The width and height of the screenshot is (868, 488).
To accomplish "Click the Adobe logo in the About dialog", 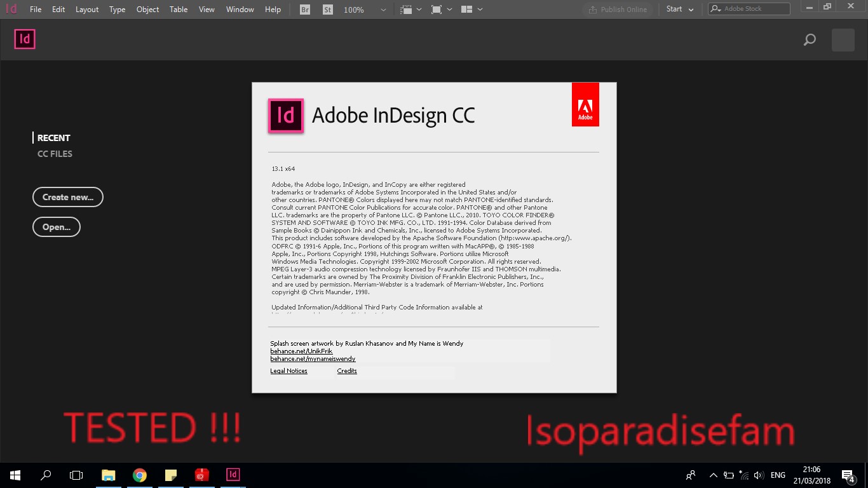I will [x=585, y=104].
